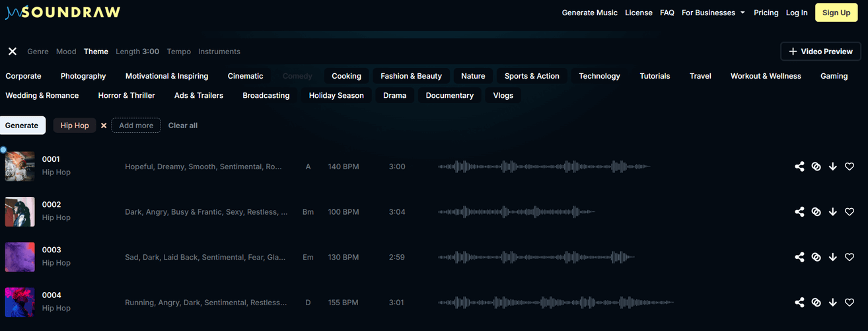
Task: Switch to the Mood filter tab
Action: click(x=66, y=52)
